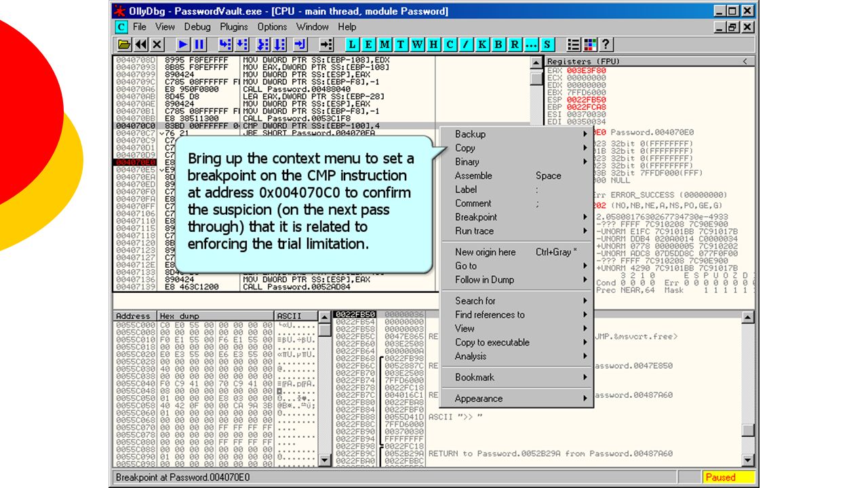868x488 pixels.
Task: Open Debugging options list icon
Action: tap(574, 45)
